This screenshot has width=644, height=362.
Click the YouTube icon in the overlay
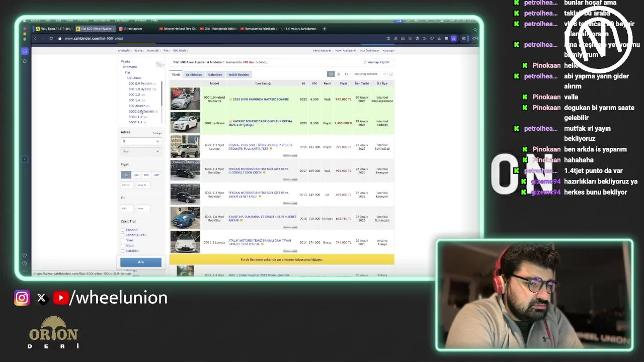tap(60, 298)
